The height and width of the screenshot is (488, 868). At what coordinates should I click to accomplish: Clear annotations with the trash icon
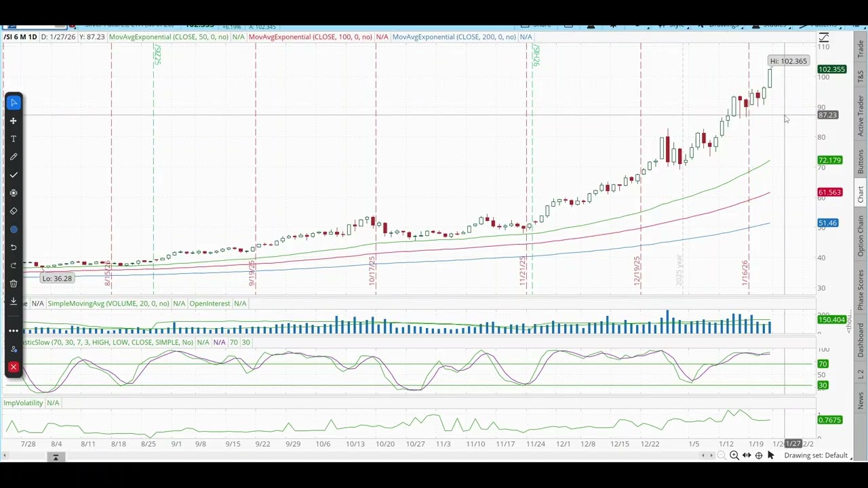pos(14,283)
